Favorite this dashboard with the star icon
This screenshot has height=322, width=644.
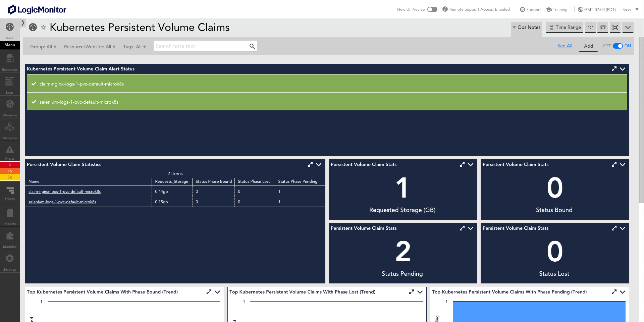click(43, 28)
